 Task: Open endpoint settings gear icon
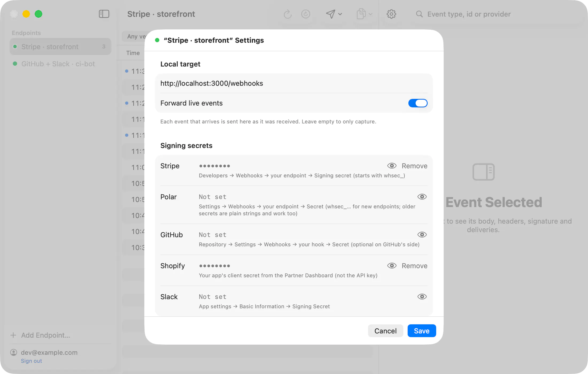(391, 14)
